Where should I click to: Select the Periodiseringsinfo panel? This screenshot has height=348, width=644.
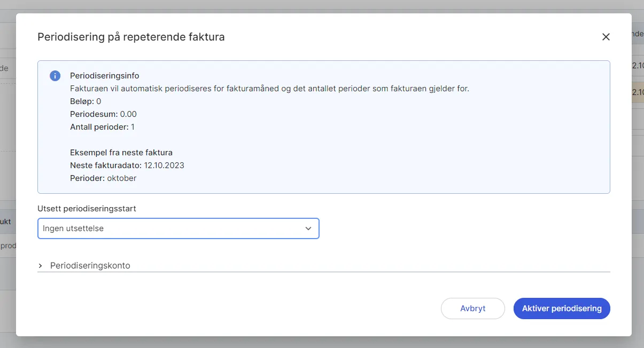[x=323, y=126]
